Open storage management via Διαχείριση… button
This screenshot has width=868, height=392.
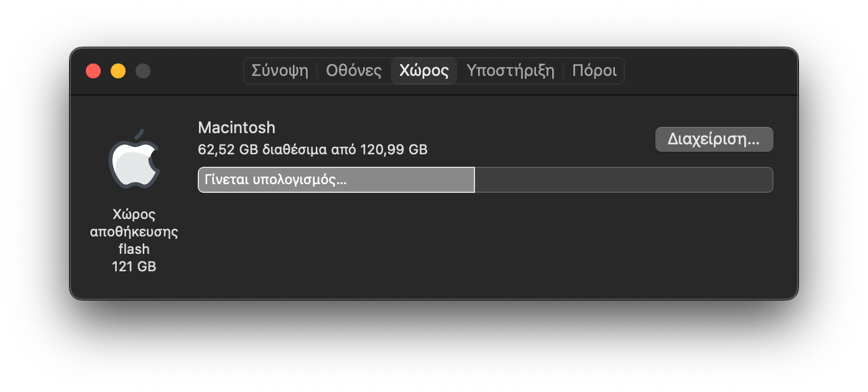pyautogui.click(x=714, y=139)
